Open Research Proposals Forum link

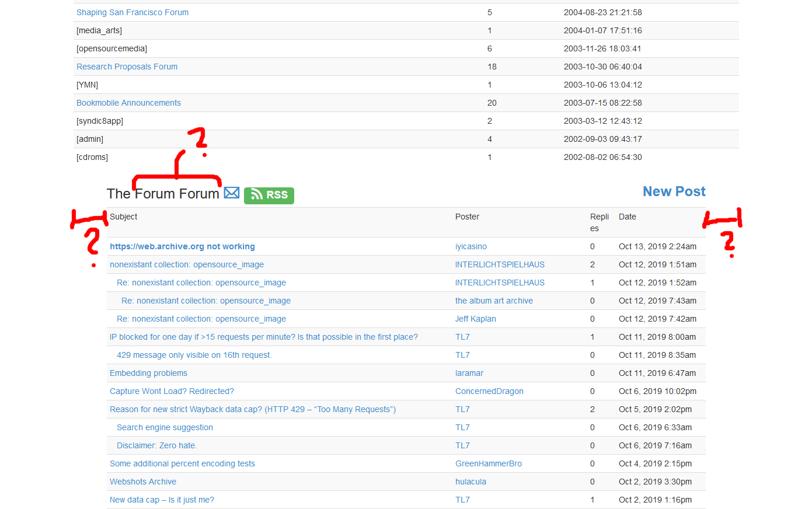tap(127, 67)
